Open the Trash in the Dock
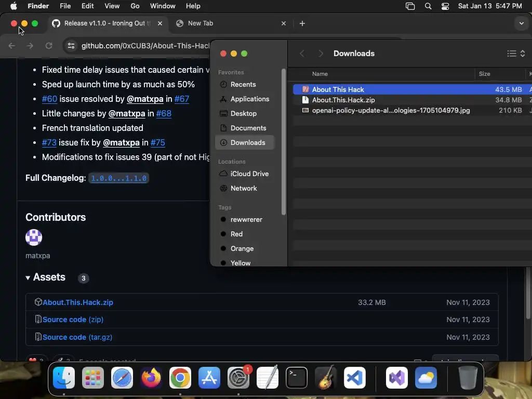The height and width of the screenshot is (399, 532). (468, 378)
